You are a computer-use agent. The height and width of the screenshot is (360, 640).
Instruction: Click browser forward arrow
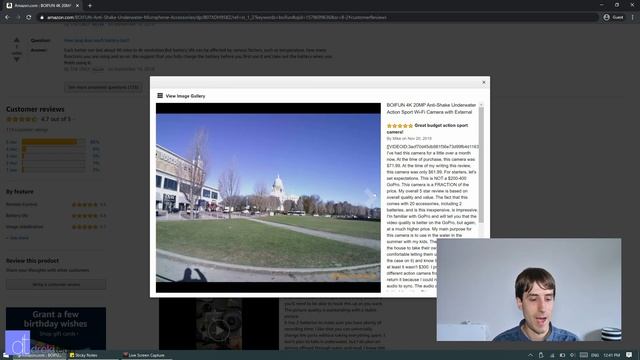coord(18,17)
